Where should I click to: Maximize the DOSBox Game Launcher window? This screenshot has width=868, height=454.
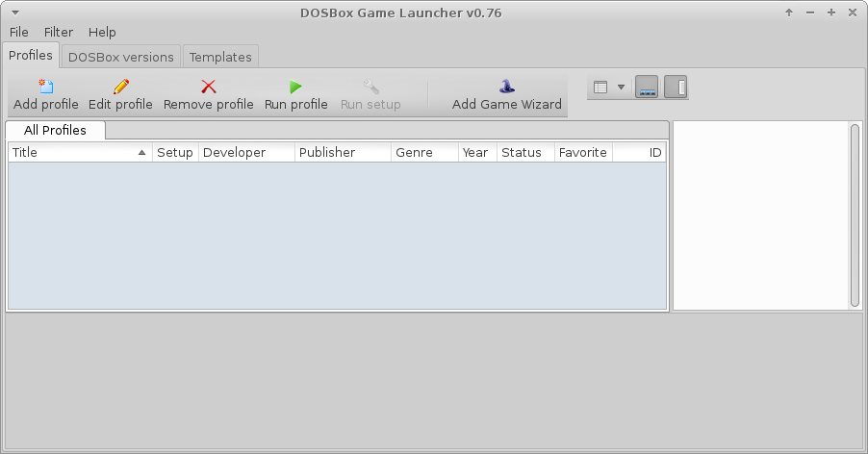830,13
